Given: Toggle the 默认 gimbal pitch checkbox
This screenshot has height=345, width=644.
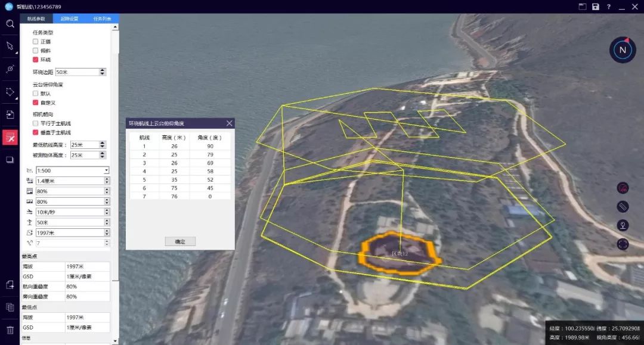Looking at the screenshot, I should click(x=36, y=94).
